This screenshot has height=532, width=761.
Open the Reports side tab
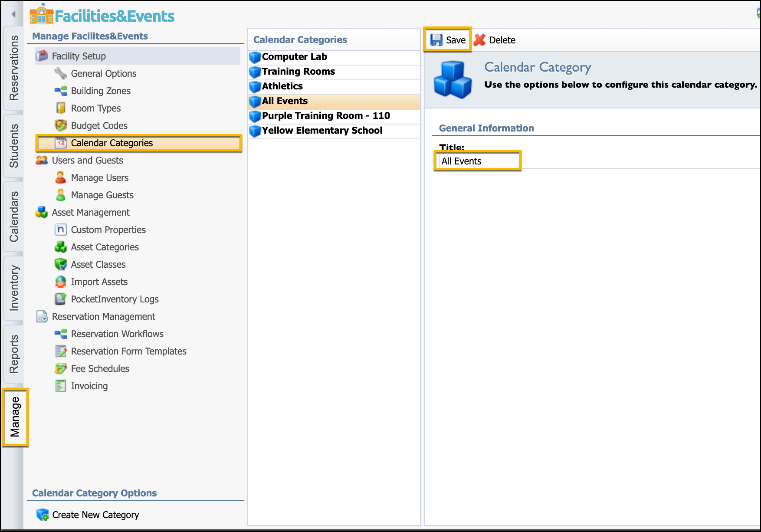14,354
